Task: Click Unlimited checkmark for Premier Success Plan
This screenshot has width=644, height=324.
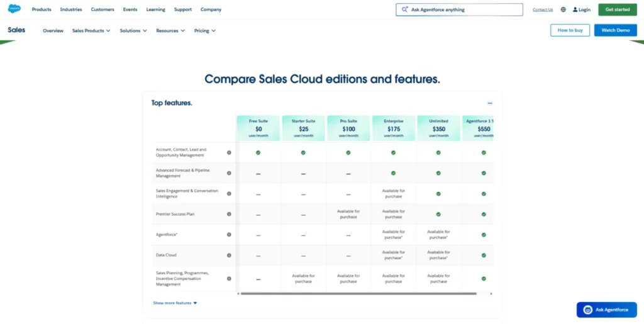Action: pos(438,214)
